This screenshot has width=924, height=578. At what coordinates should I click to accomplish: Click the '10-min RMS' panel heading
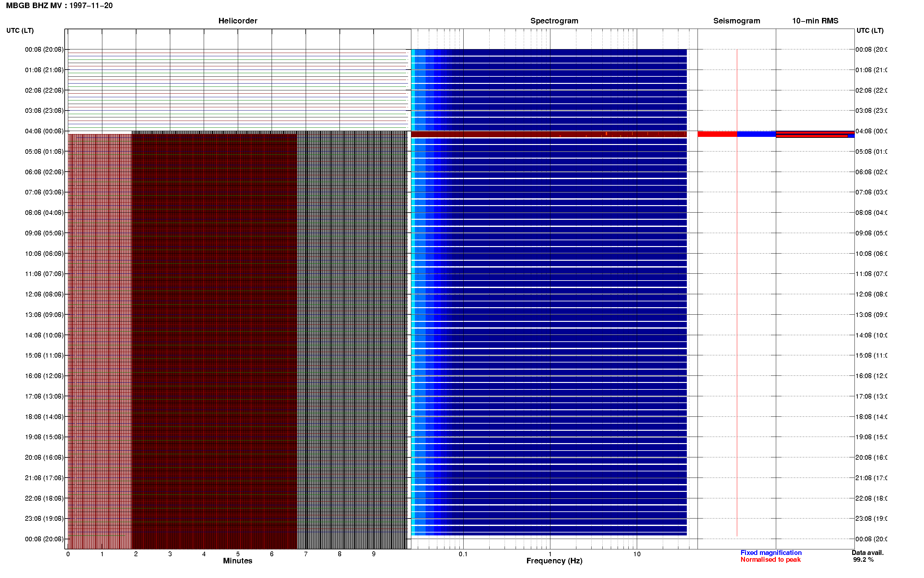click(x=815, y=21)
